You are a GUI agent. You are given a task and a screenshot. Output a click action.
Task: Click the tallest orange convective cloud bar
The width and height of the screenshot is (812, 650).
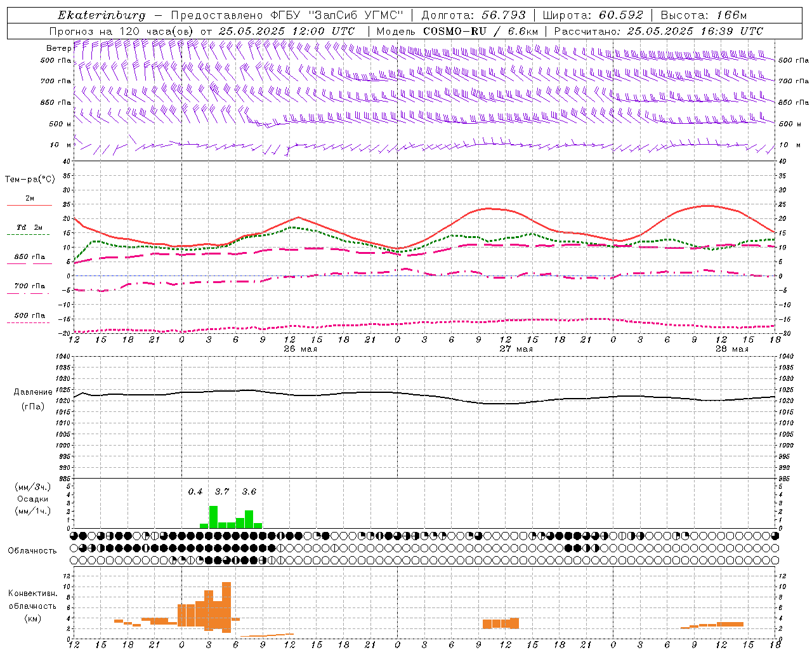pyautogui.click(x=226, y=607)
